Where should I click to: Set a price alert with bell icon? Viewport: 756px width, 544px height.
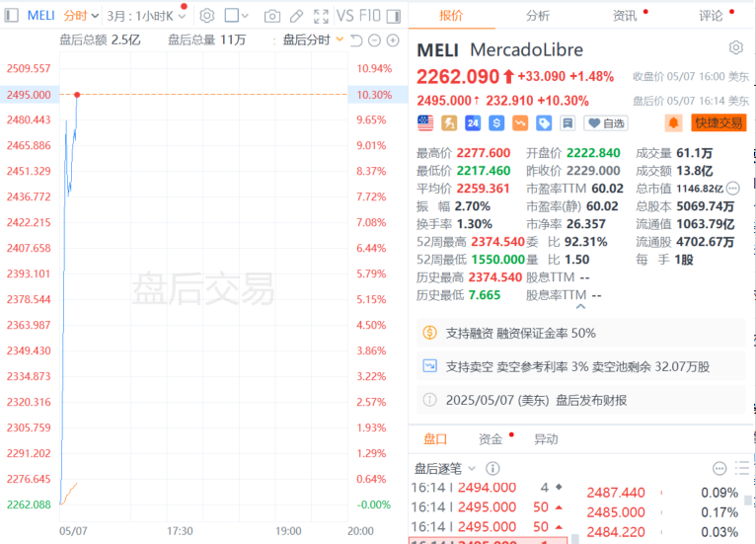click(x=673, y=123)
